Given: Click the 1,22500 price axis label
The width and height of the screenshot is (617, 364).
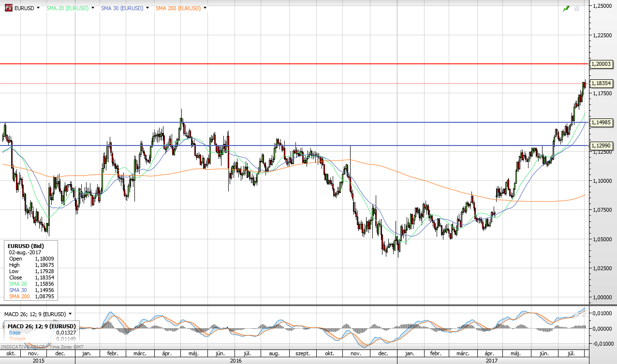Looking at the screenshot, I should [602, 35].
